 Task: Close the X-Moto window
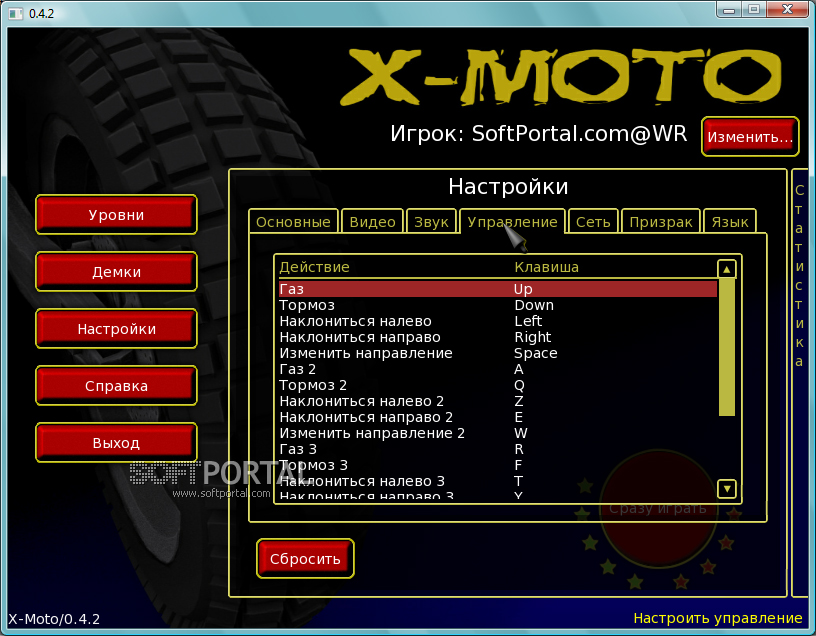[787, 10]
